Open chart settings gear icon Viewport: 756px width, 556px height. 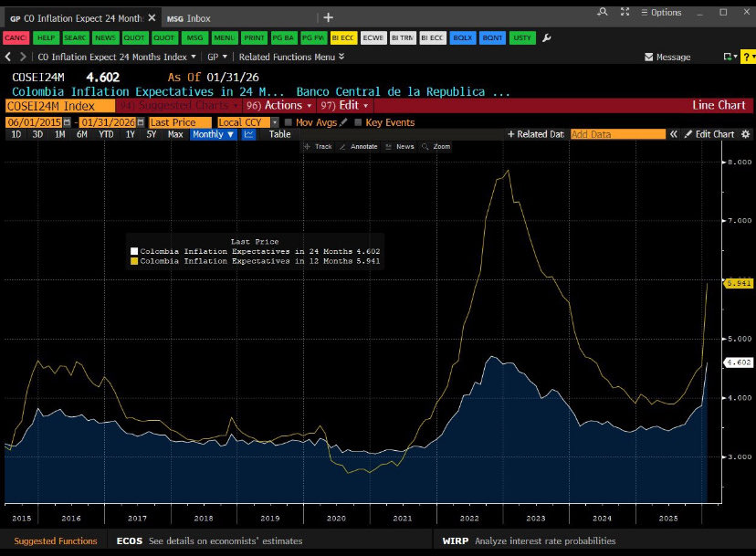[745, 134]
